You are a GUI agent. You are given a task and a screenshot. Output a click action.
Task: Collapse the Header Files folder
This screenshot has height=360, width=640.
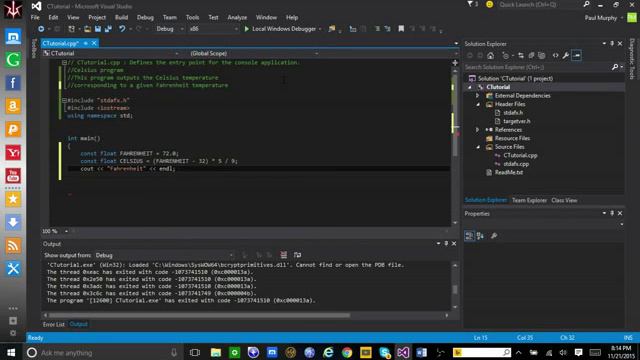tap(478, 104)
